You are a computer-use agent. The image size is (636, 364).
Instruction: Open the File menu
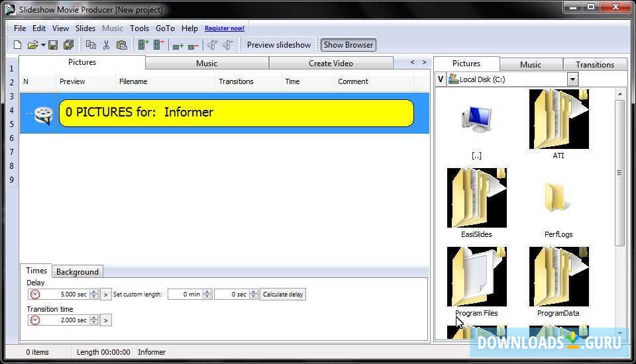pos(19,28)
